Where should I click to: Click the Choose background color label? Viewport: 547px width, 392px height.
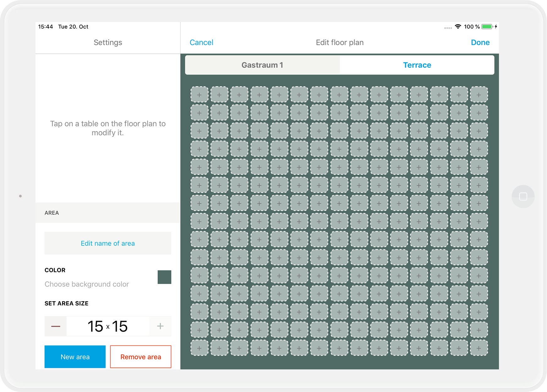tap(87, 284)
